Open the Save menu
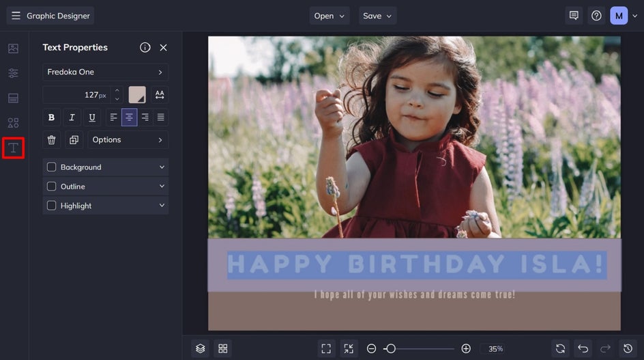Image resolution: width=644 pixels, height=360 pixels. click(377, 16)
